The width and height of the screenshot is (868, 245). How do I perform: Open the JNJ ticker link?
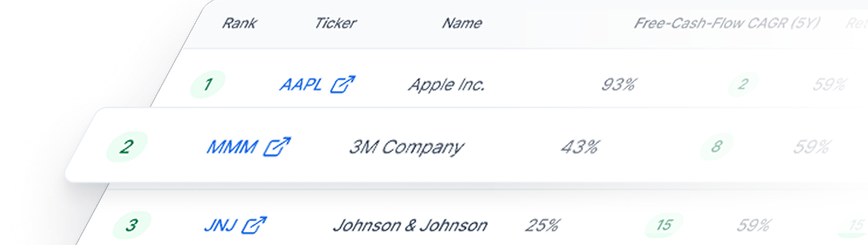click(x=220, y=225)
